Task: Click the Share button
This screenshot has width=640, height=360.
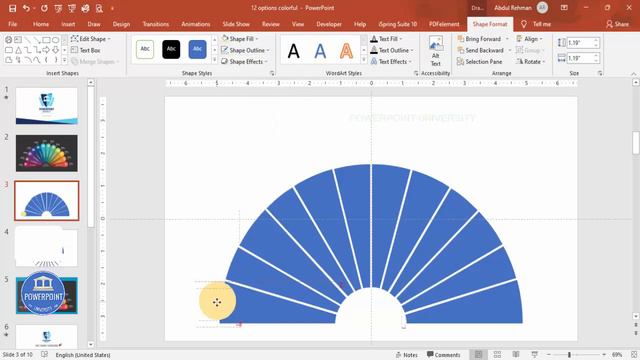Action: (617, 24)
